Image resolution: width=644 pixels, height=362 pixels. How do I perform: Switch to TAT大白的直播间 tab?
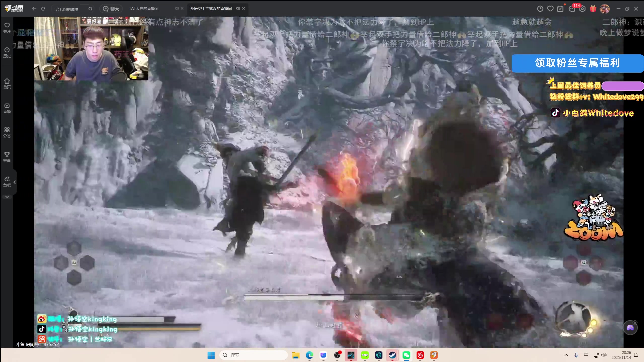click(x=144, y=9)
